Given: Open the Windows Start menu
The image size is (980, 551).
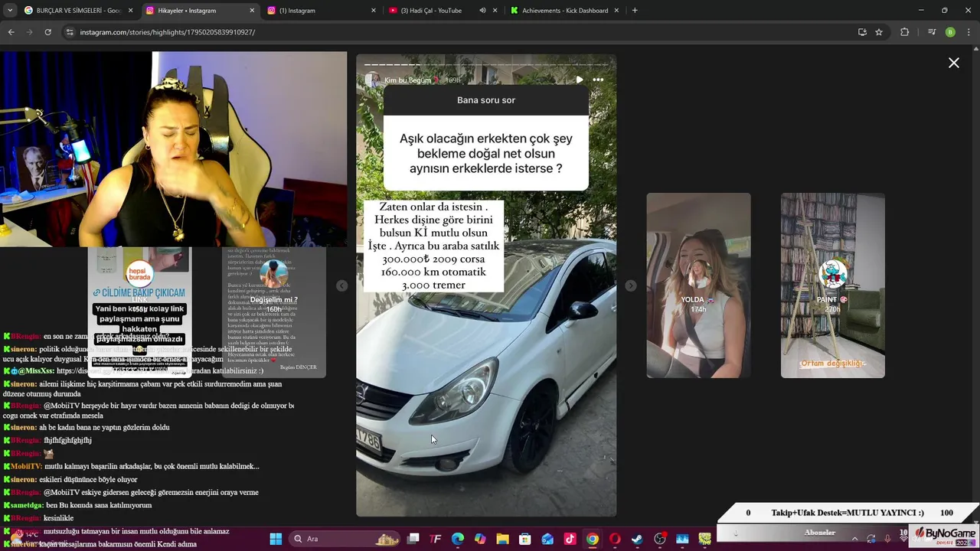Looking at the screenshot, I should (x=276, y=539).
